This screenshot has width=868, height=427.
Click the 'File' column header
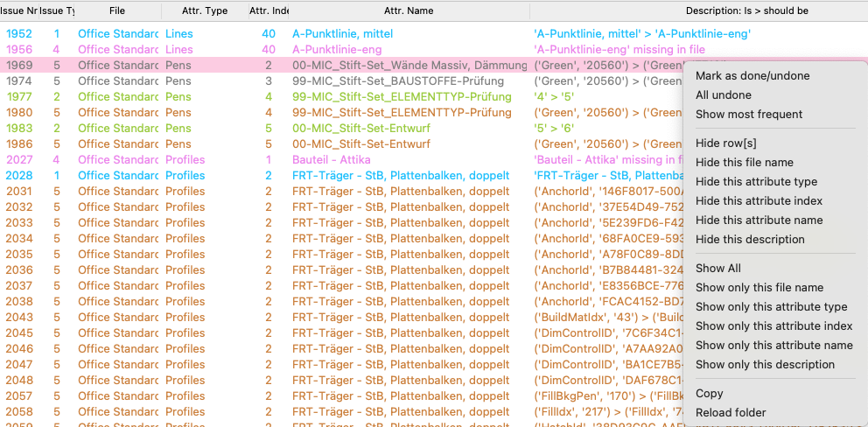(x=117, y=10)
